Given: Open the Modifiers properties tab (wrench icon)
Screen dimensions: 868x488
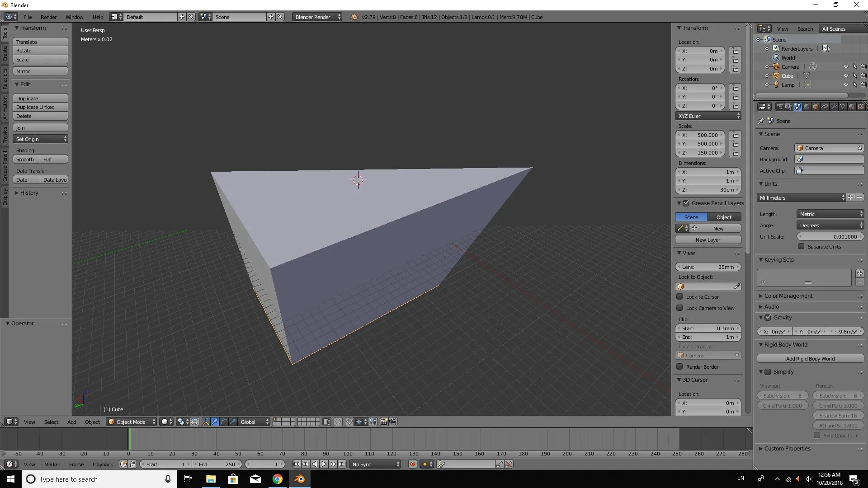Looking at the screenshot, I should click(x=834, y=107).
